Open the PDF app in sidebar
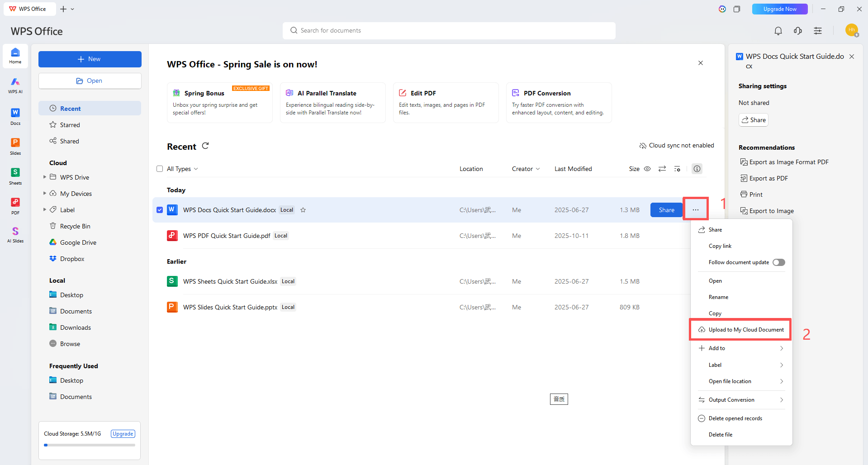This screenshot has height=465, width=868. point(15,206)
